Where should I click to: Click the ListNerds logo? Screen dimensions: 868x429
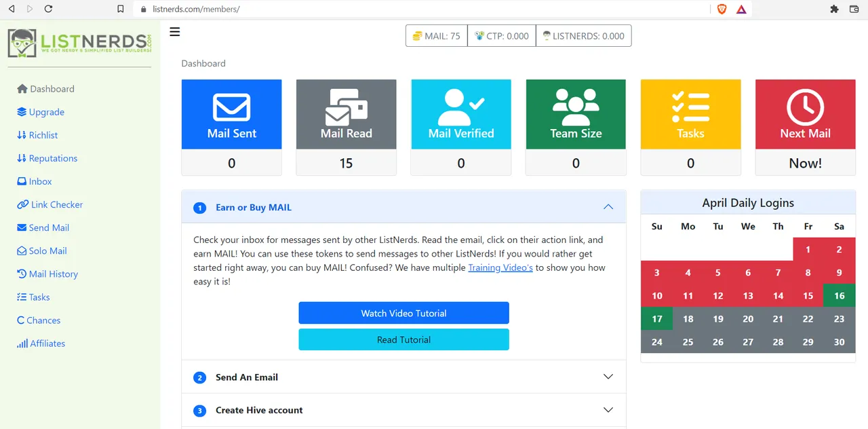click(80, 43)
